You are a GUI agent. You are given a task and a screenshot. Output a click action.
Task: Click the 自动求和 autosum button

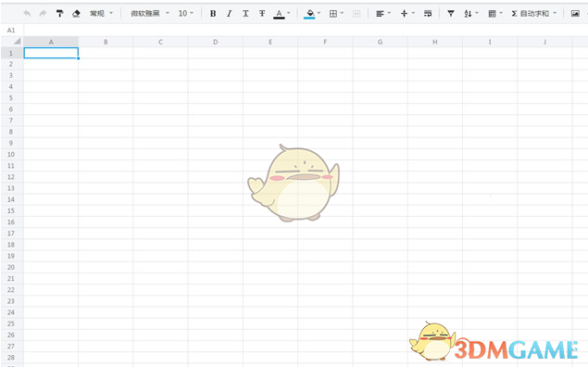[531, 14]
